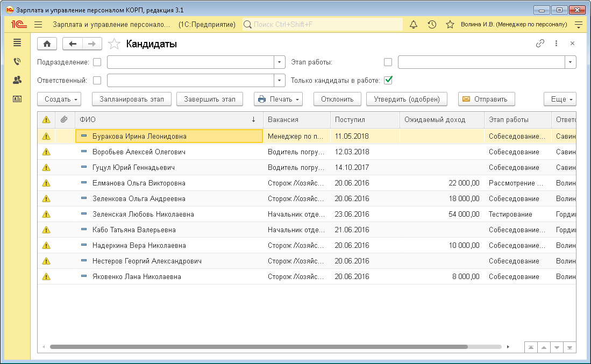The width and height of the screenshot is (591, 364).
Task: Expand the Этап работы dropdown list
Action: coord(570,62)
